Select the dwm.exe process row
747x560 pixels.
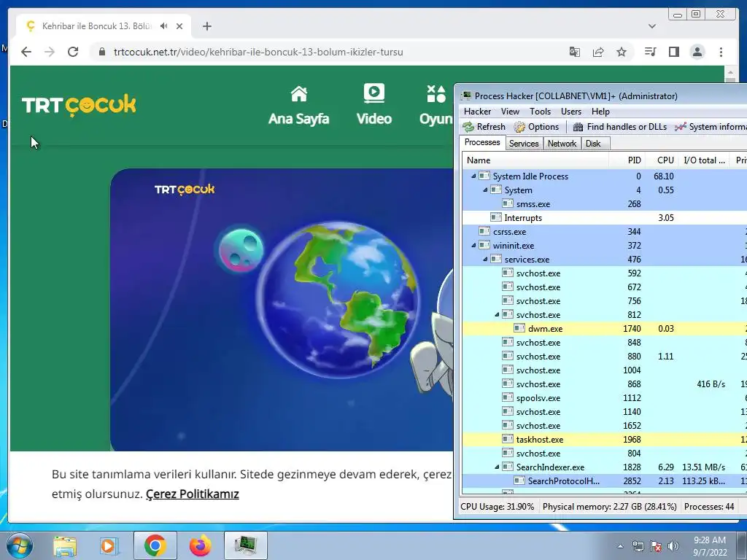point(605,329)
